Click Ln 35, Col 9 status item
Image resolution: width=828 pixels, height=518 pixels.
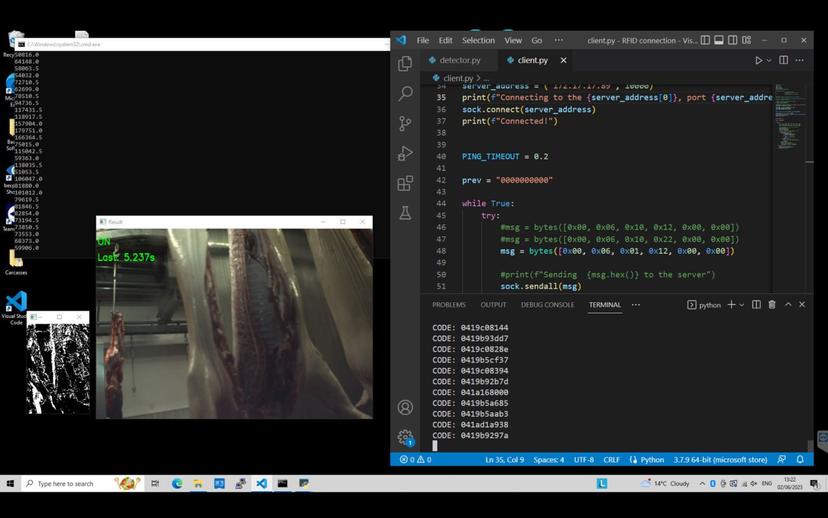504,459
